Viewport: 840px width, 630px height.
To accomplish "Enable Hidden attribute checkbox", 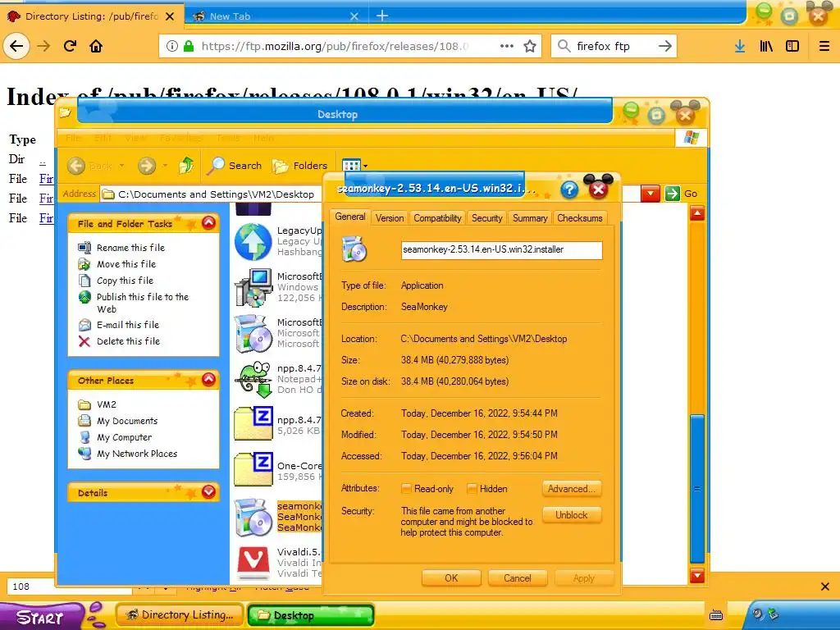I will 472,489.
